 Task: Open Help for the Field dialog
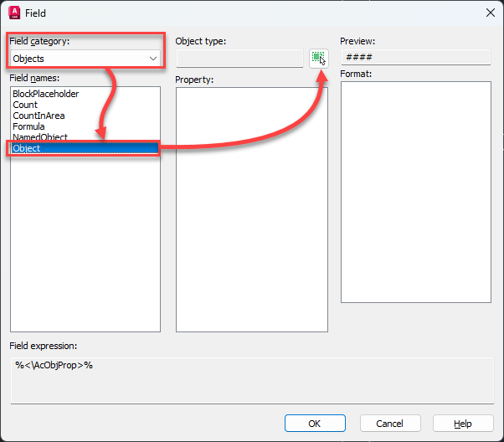[463, 424]
